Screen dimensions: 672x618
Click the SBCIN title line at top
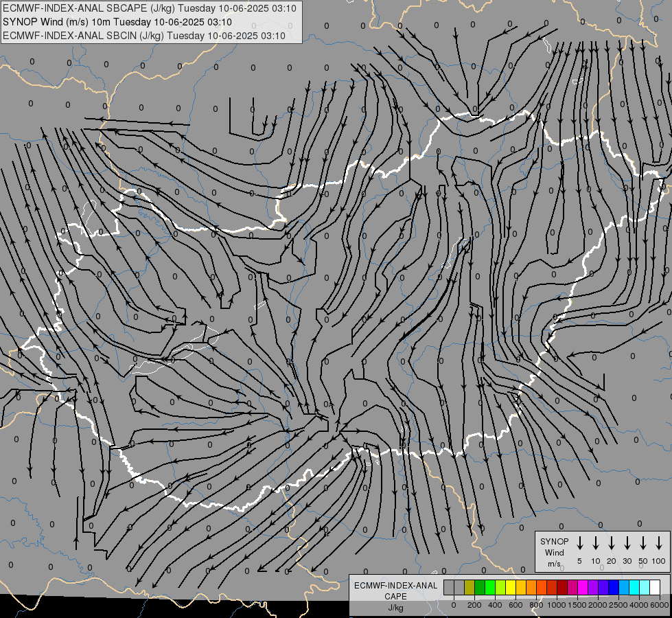(x=144, y=36)
